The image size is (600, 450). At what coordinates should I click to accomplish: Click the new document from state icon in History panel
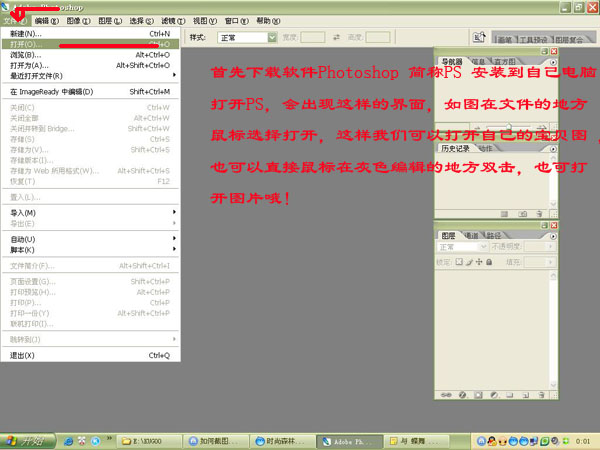pos(504,214)
